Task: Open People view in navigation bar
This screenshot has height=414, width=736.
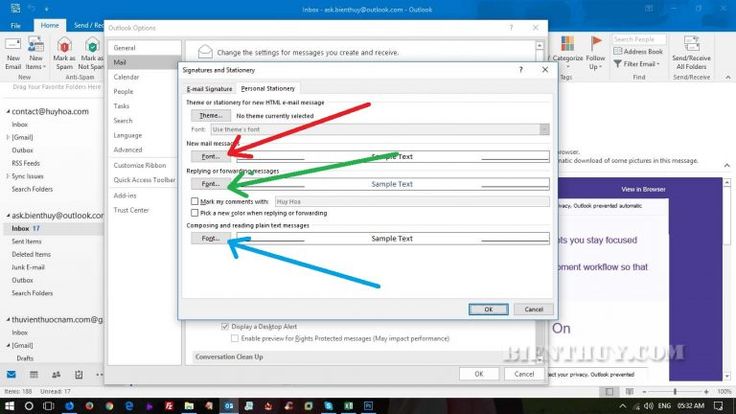Action: [x=56, y=375]
